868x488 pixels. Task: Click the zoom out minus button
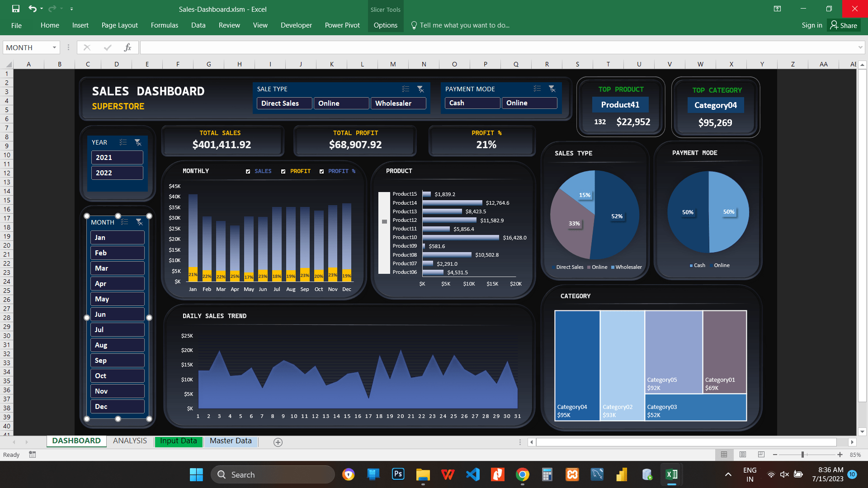pos(775,455)
